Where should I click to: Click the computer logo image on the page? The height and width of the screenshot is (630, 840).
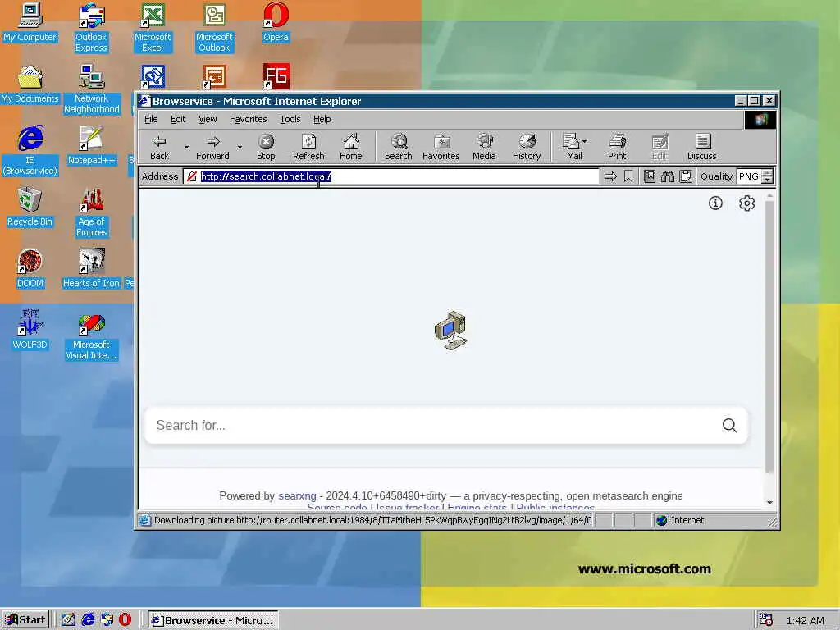tap(450, 330)
